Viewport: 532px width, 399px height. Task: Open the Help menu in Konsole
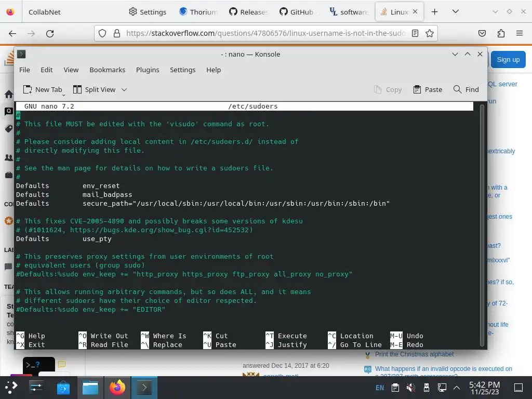214,70
